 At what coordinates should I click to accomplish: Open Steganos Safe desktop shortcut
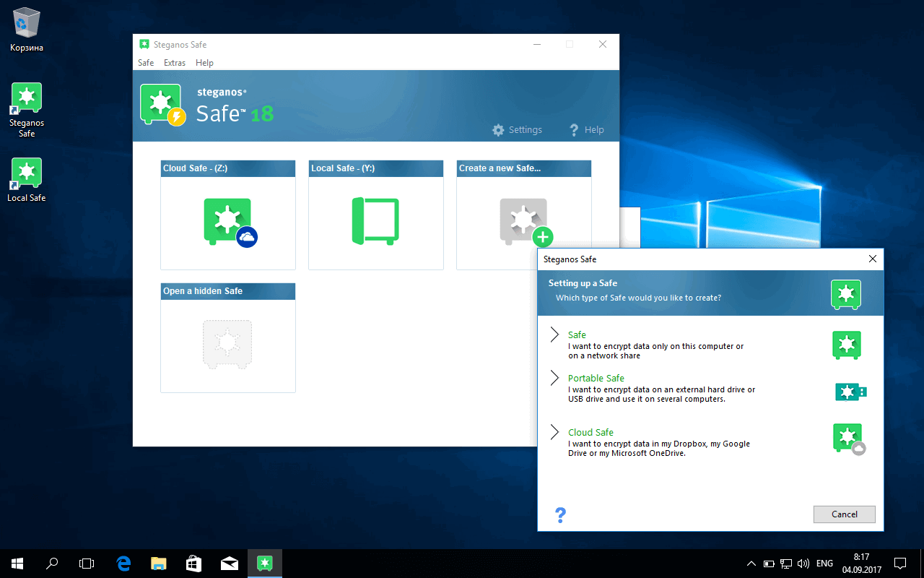click(x=27, y=110)
